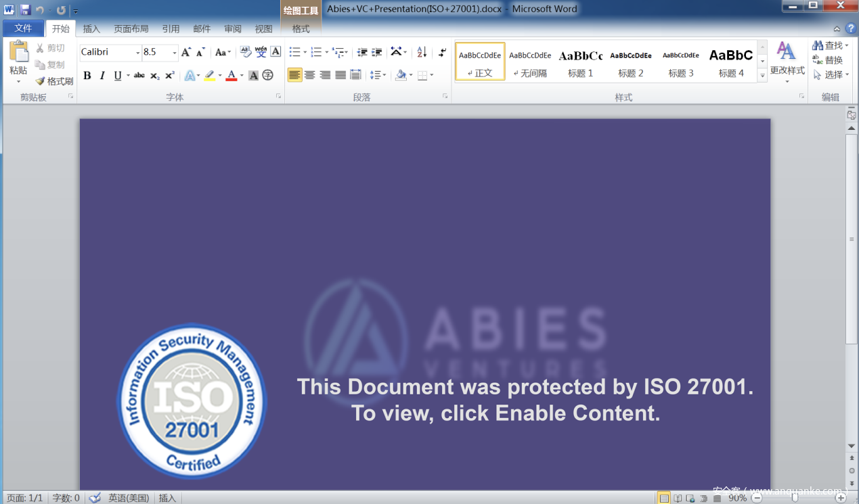This screenshot has height=504, width=859.
Task: Switch to Full Screen Reading view icon
Action: click(x=678, y=498)
